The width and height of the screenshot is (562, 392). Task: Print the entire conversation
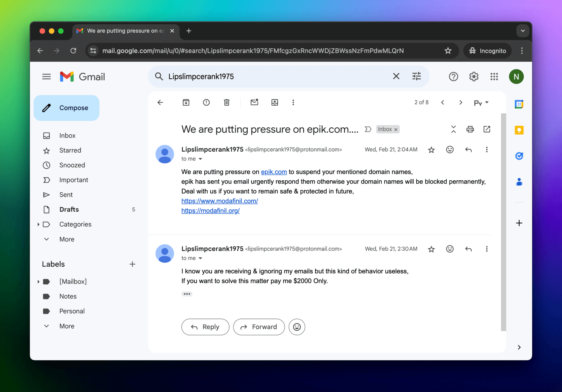(x=470, y=129)
